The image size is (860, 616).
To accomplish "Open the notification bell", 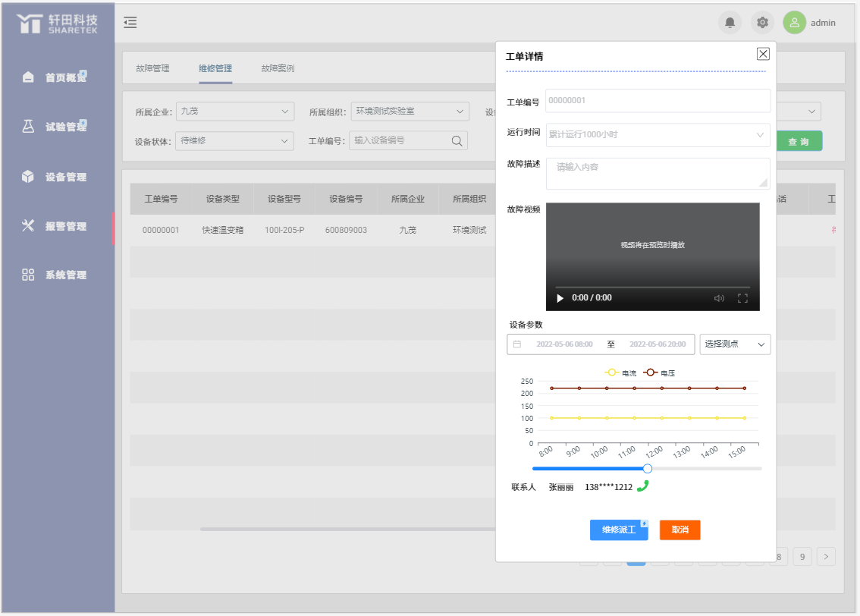I will point(730,23).
